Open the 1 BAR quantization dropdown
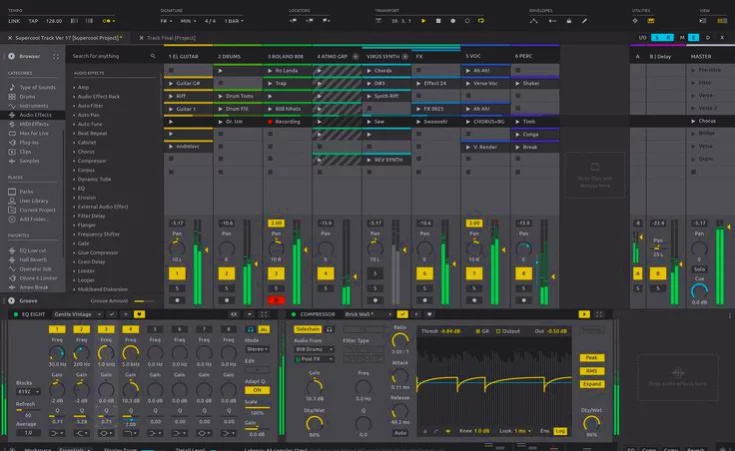The height and width of the screenshot is (451, 735). (234, 21)
